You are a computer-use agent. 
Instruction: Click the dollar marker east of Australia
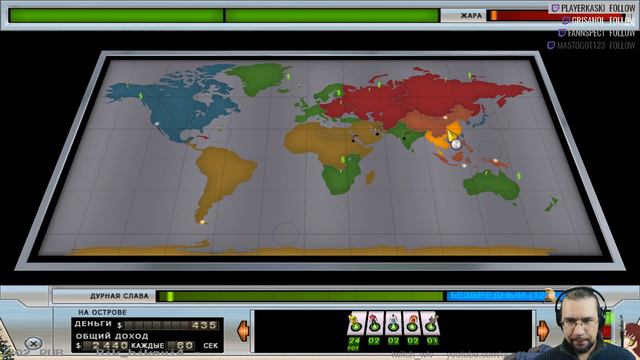click(519, 176)
